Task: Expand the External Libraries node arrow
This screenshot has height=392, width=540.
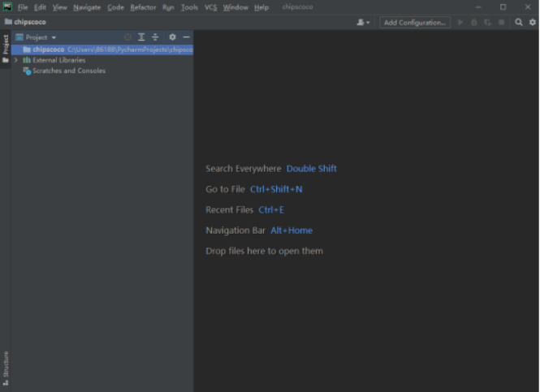Action: coord(16,60)
